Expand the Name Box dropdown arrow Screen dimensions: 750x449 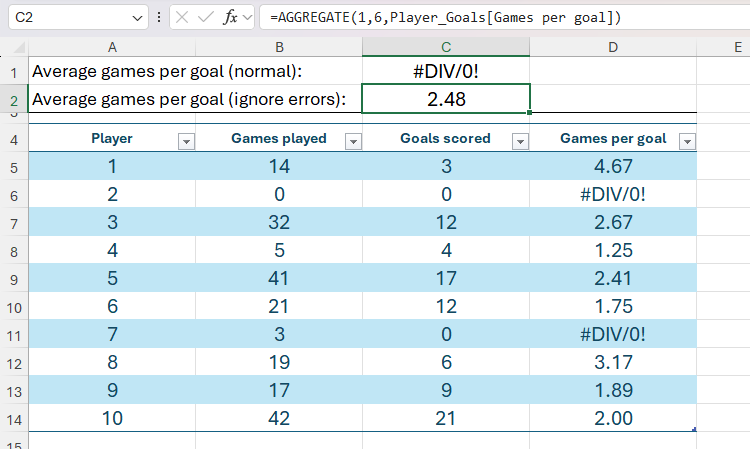(x=137, y=18)
